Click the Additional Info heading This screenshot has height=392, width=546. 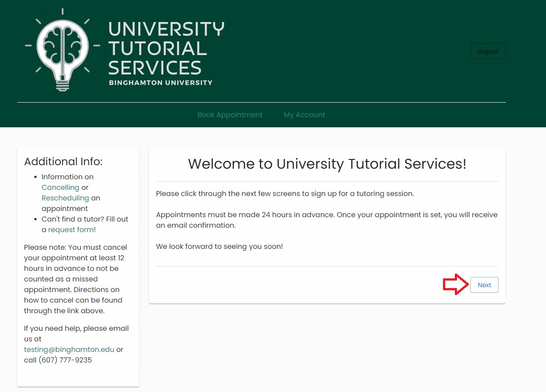click(63, 162)
